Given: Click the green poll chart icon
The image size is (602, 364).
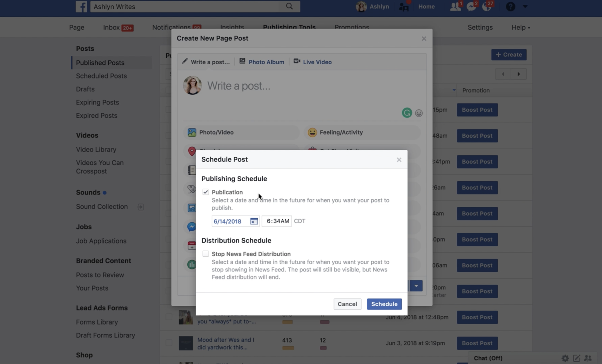Looking at the screenshot, I should (x=192, y=264).
